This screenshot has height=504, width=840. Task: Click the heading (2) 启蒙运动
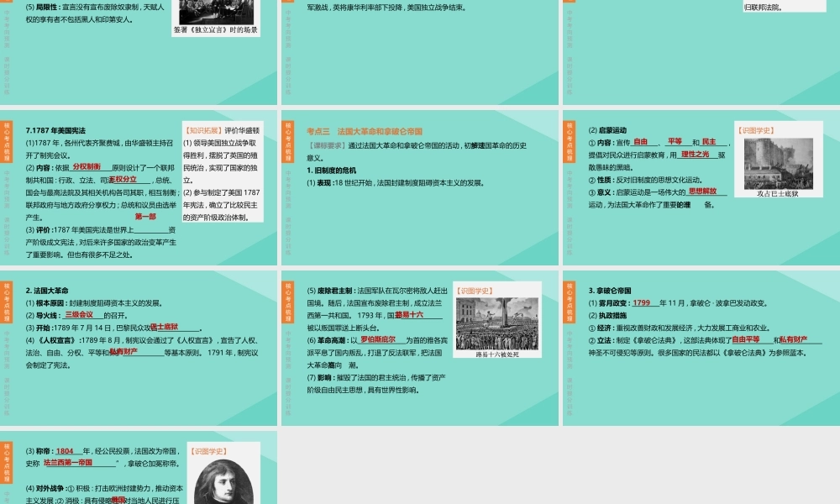coord(607,130)
